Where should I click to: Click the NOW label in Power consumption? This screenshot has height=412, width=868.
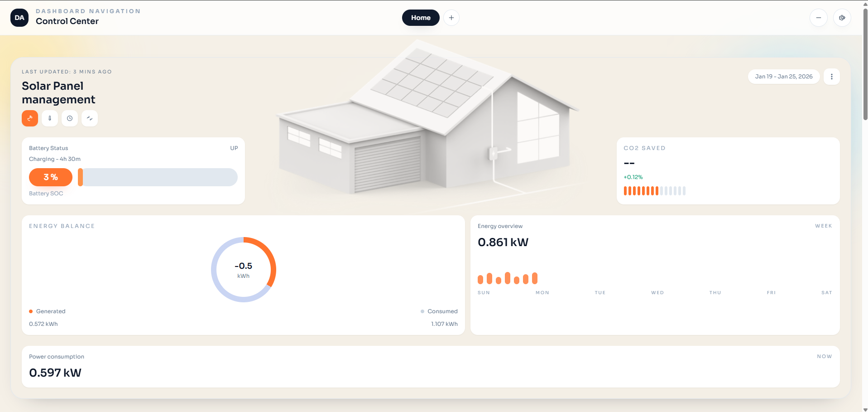click(x=825, y=356)
